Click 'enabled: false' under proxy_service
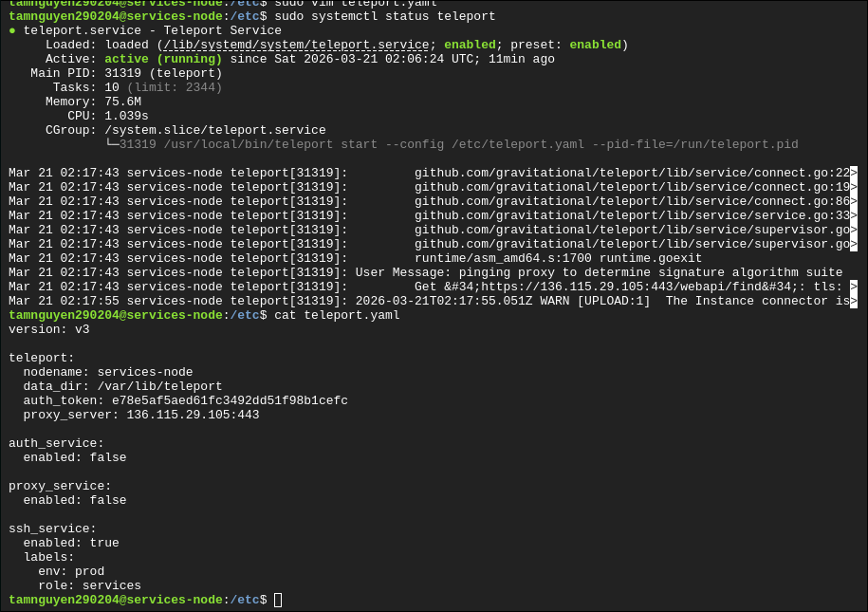Viewport: 868px width, 612px height. pyautogui.click(x=75, y=500)
